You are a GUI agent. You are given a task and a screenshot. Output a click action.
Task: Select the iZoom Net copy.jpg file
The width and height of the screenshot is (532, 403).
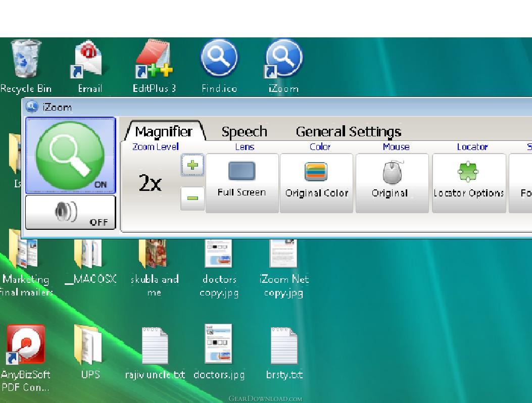[x=283, y=268]
